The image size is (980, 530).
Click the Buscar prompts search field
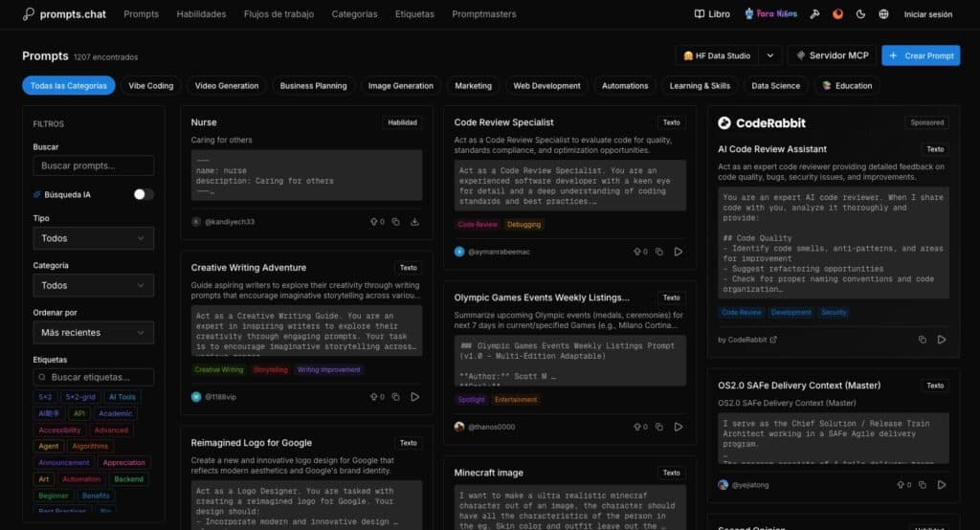coord(93,166)
